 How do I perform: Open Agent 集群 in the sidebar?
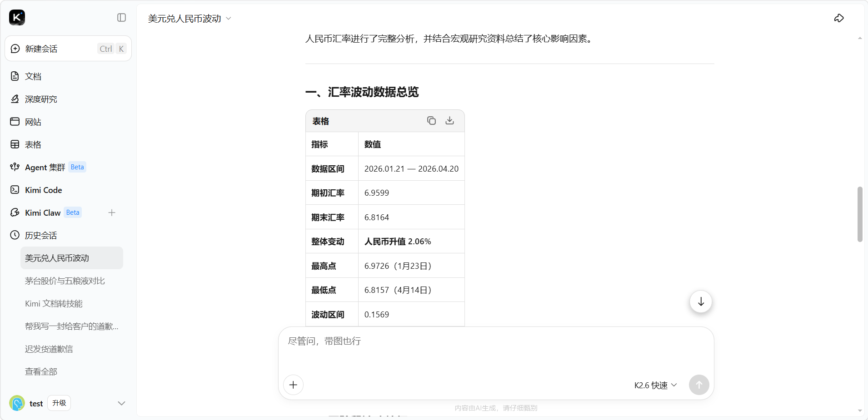pos(45,167)
